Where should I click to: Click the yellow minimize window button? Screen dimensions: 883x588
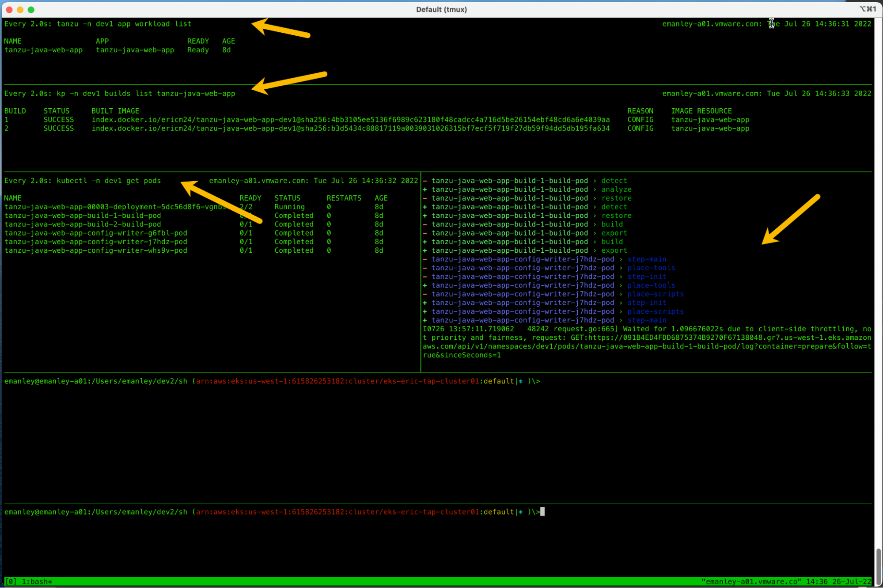(x=20, y=9)
